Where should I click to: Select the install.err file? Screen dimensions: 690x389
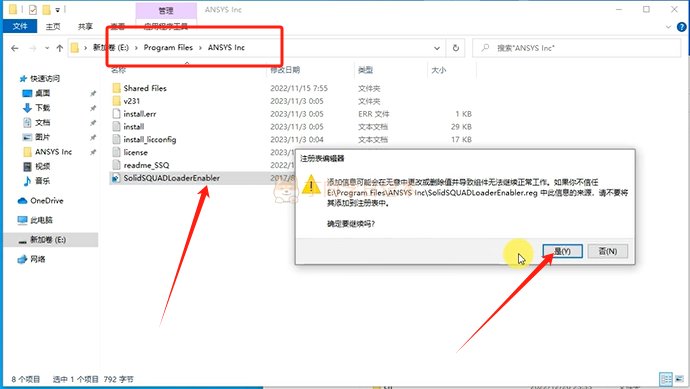click(139, 114)
